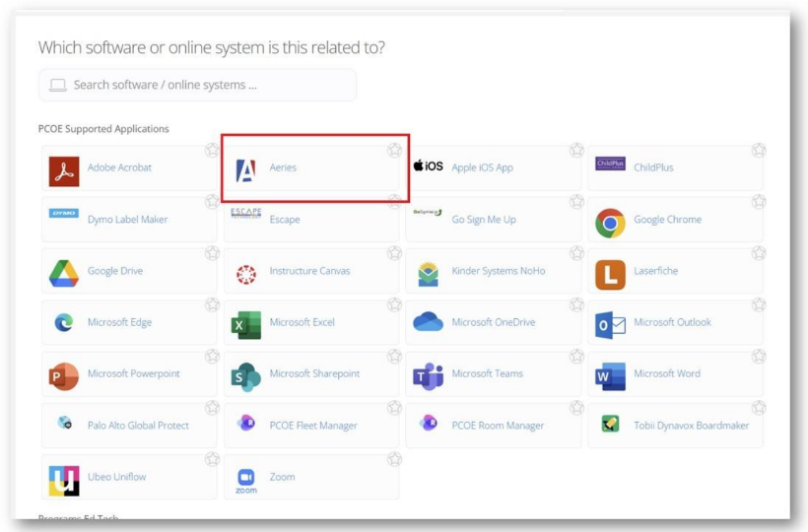Open the Aeries text link

(x=283, y=167)
